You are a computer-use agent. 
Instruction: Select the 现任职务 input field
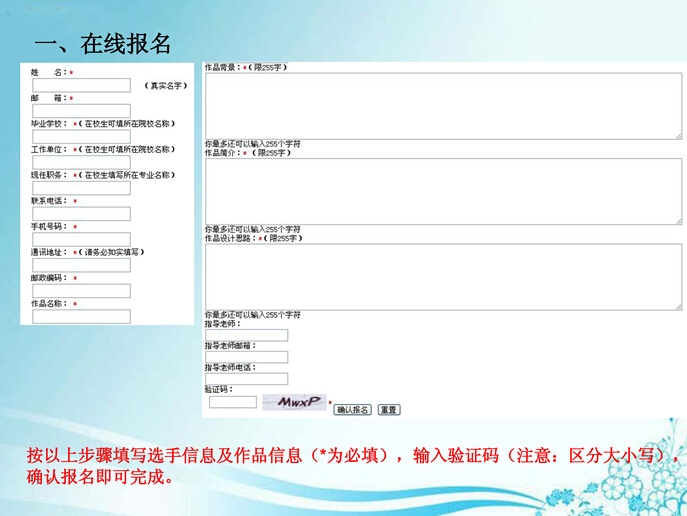[81, 188]
